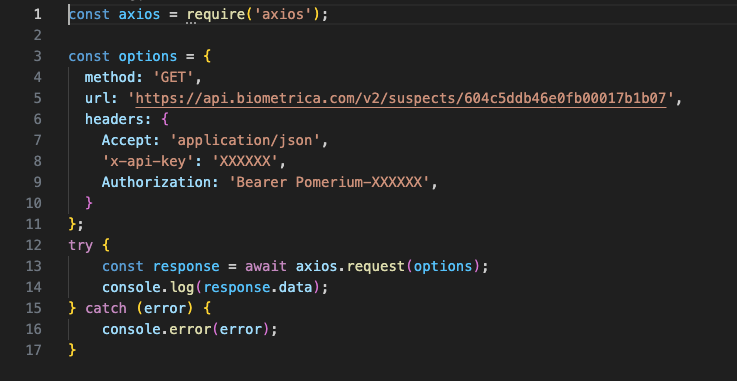Image resolution: width=737 pixels, height=381 pixels.
Task: Click line number 17 in gutter
Action: click(x=33, y=350)
